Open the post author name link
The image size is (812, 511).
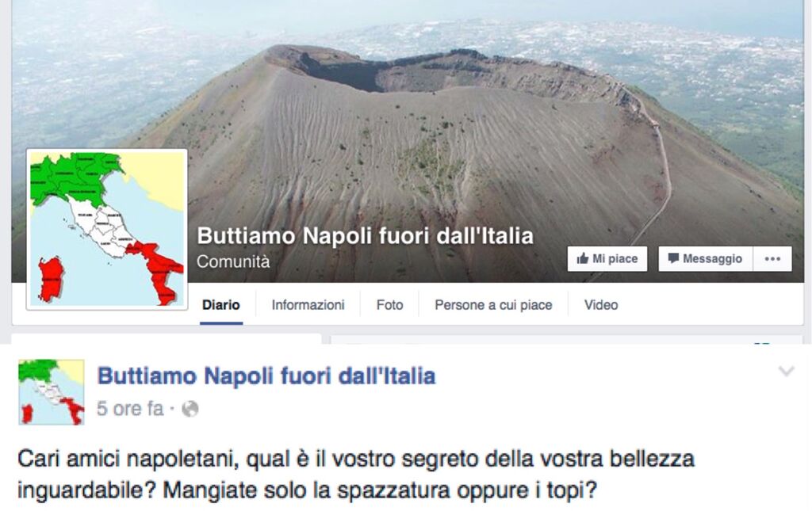point(266,376)
